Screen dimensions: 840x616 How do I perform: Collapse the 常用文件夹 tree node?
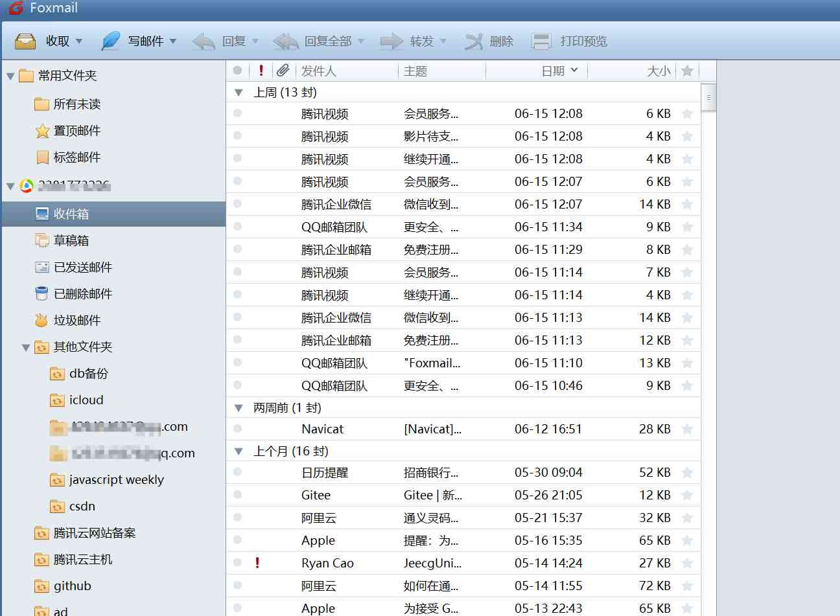pos(10,76)
